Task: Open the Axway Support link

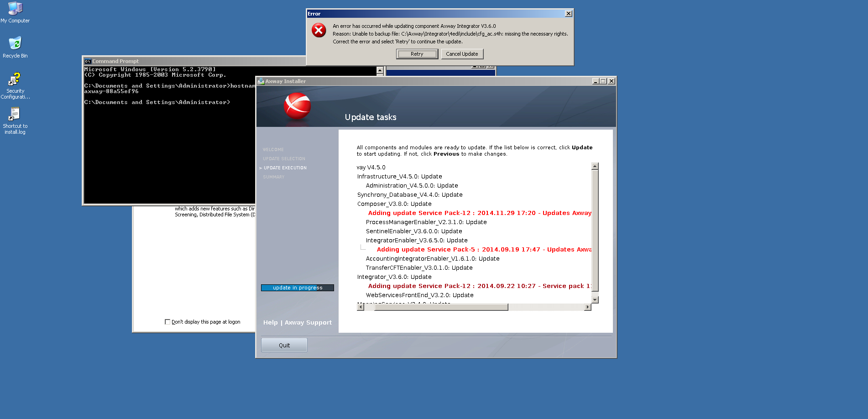Action: 308,322
